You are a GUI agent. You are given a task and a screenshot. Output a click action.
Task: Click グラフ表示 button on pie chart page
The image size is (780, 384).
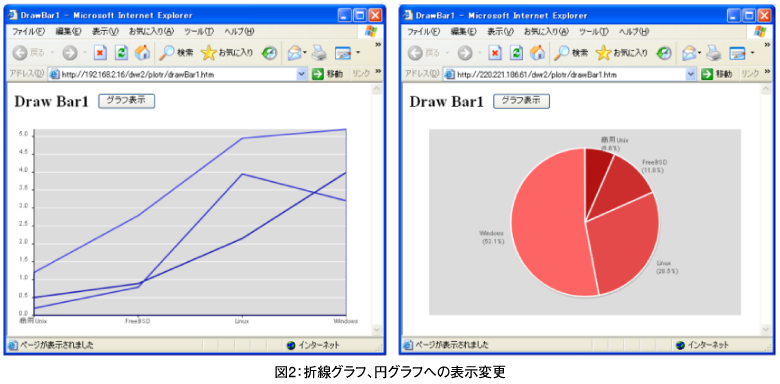click(x=521, y=100)
